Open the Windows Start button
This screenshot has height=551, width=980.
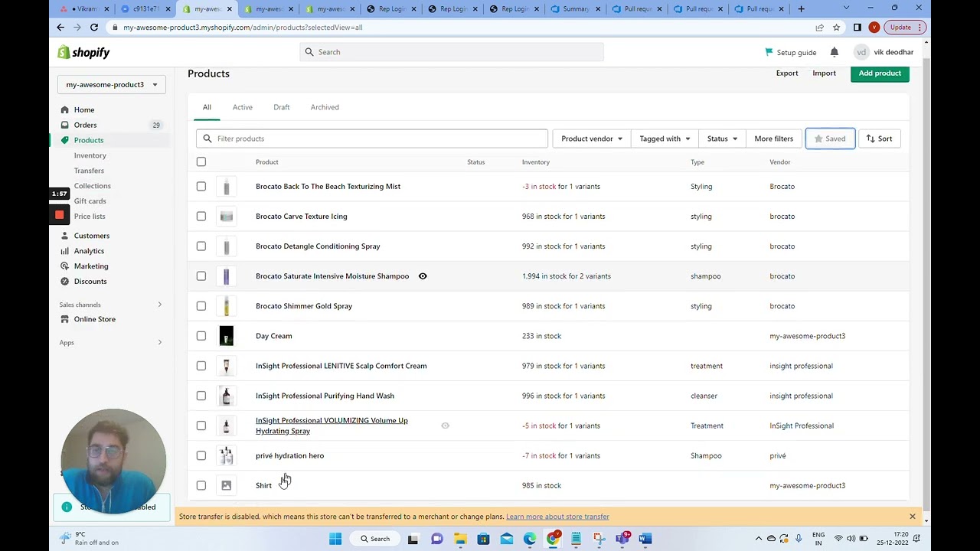[x=335, y=539]
